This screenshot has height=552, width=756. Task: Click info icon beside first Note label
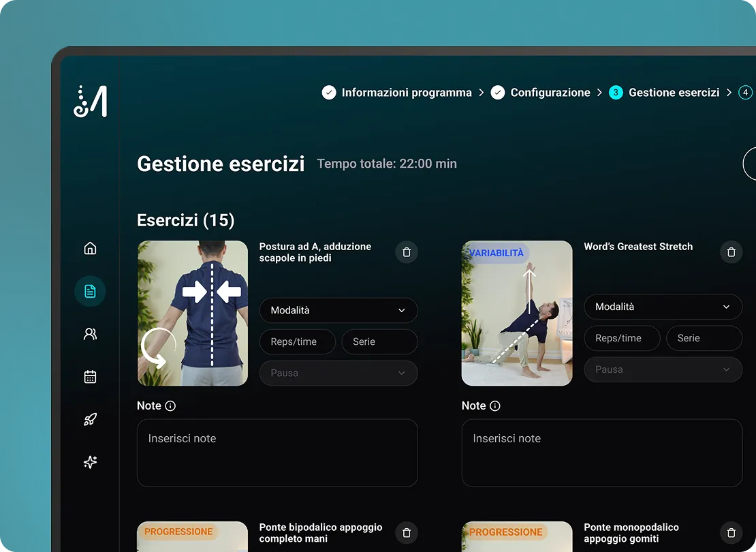coord(170,405)
